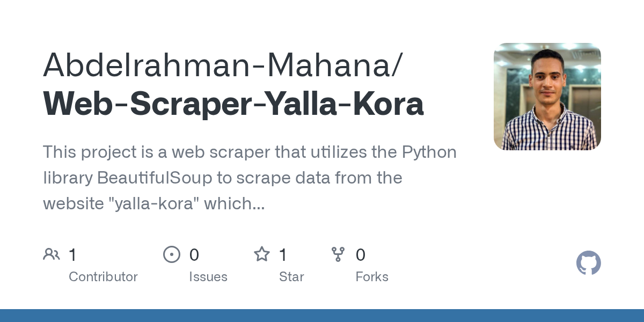This screenshot has width=644, height=322.
Task: Click the contributors people icon
Action: coord(52,254)
